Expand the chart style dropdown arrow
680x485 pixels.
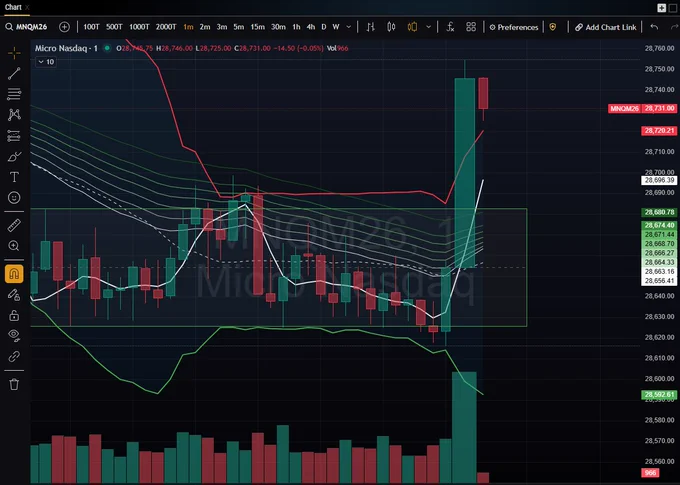point(428,27)
